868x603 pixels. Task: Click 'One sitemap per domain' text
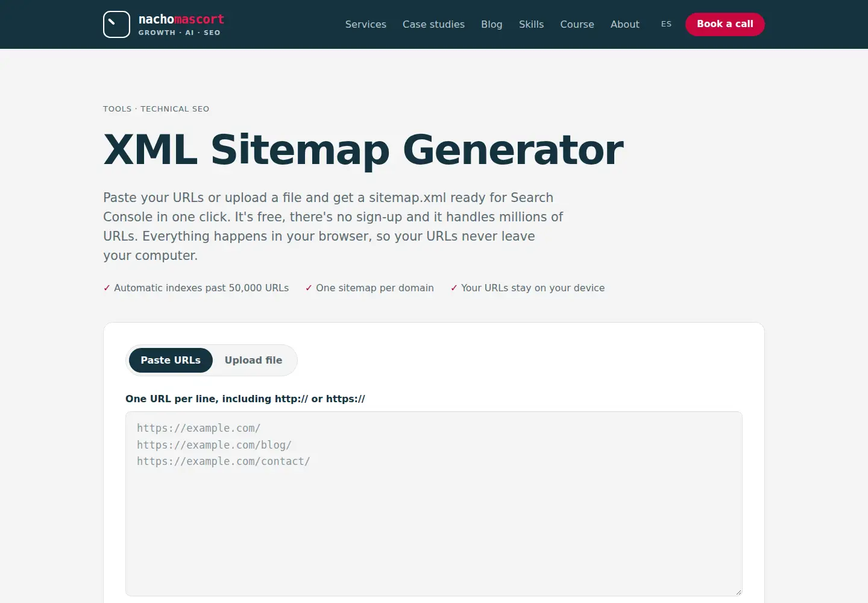point(375,288)
